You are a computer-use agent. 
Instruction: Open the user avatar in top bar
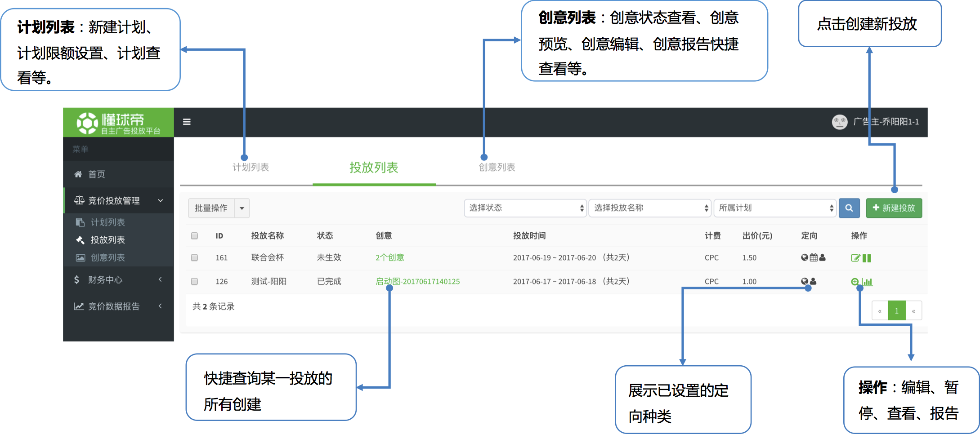(839, 122)
